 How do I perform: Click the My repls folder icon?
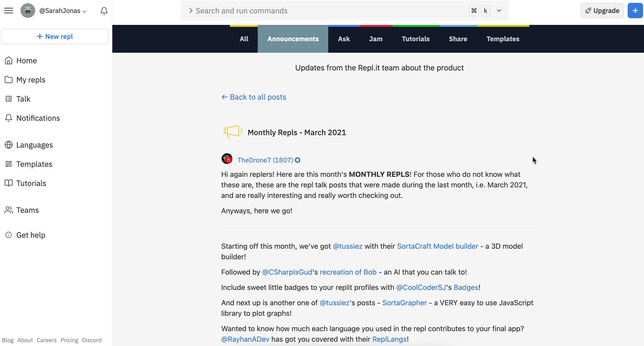pyautogui.click(x=9, y=80)
